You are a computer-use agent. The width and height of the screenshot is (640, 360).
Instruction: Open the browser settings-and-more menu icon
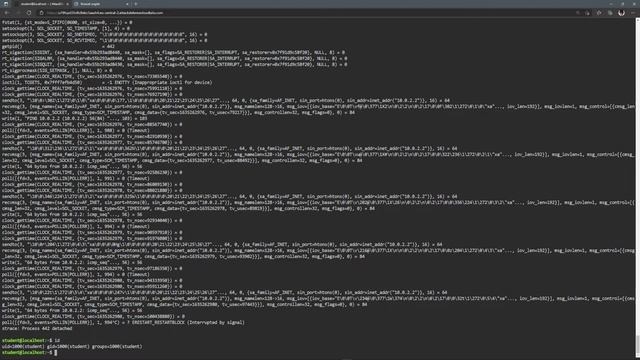(633, 13)
